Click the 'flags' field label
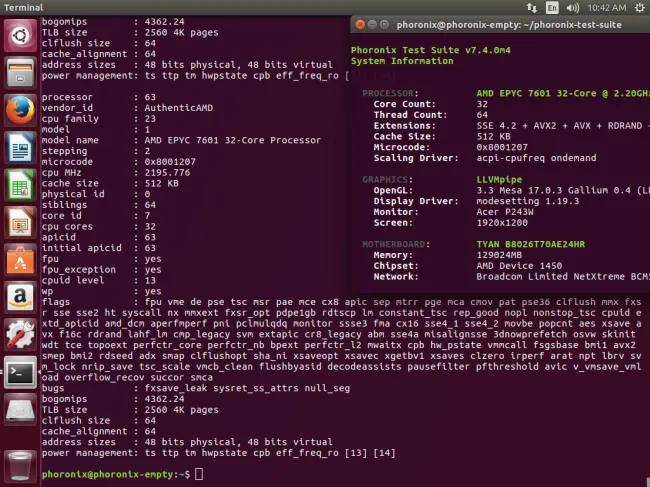650x487 pixels. coord(56,302)
